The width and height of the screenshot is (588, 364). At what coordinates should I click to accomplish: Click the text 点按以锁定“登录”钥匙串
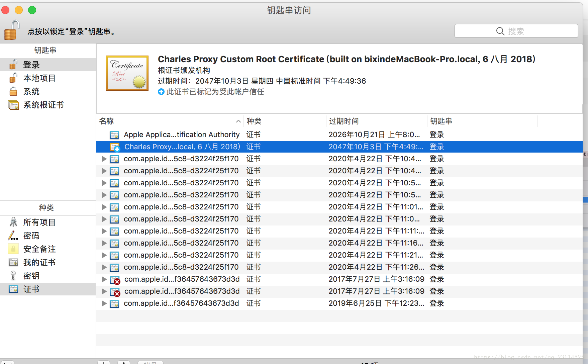(71, 31)
